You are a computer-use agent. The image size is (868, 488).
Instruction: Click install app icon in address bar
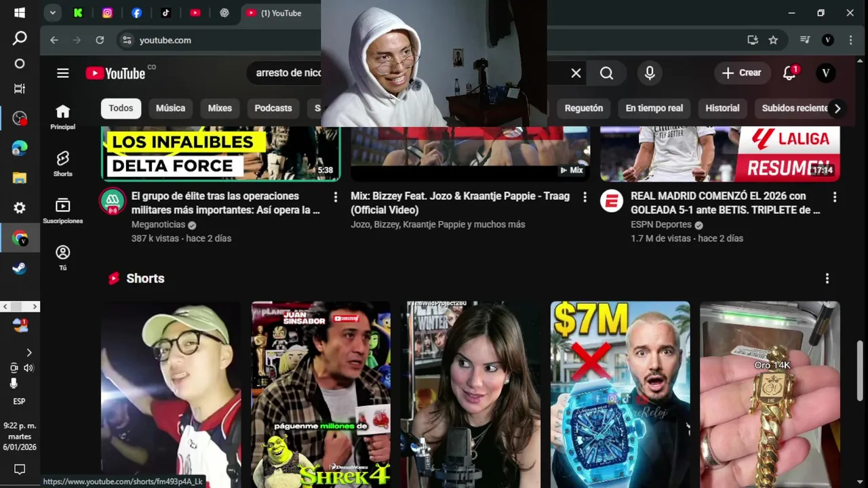tap(753, 40)
